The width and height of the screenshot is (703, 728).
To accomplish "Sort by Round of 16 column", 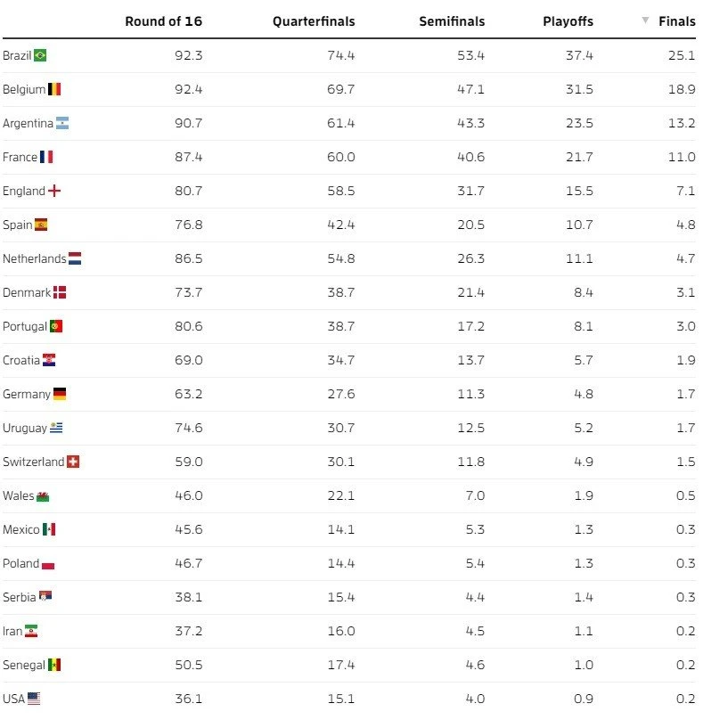I will tap(163, 21).
